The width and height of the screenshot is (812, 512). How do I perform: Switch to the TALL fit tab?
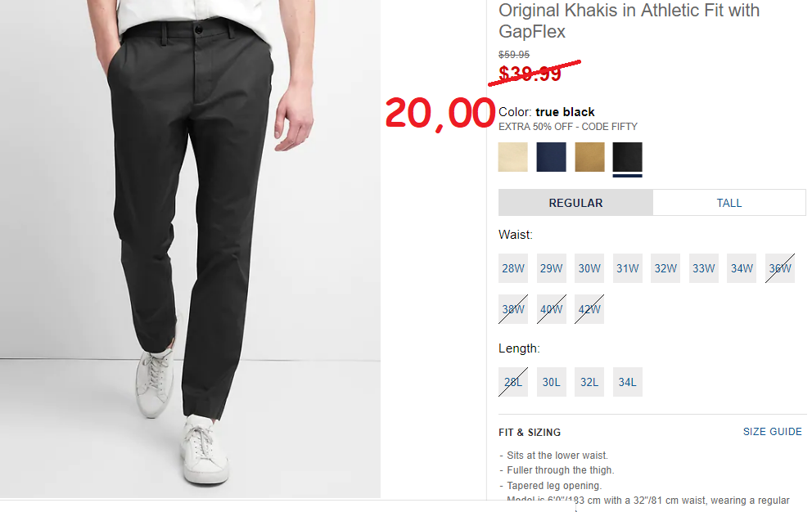729,203
